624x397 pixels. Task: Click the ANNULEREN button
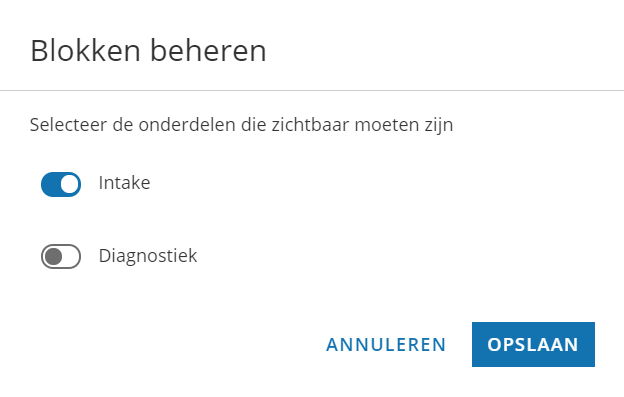(386, 344)
